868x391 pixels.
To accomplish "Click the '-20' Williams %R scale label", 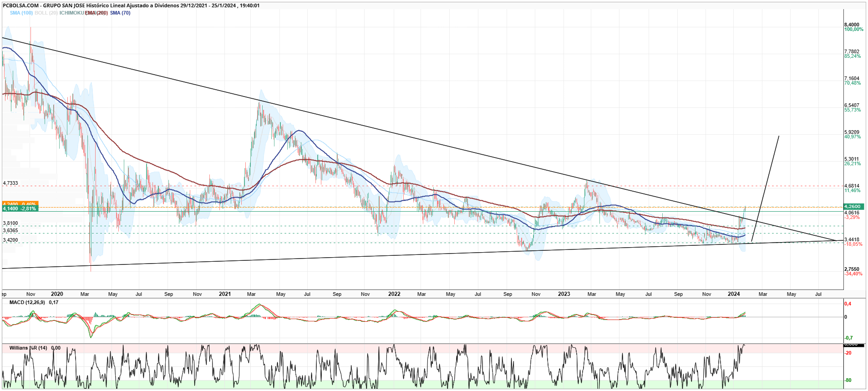I will coord(848,353).
